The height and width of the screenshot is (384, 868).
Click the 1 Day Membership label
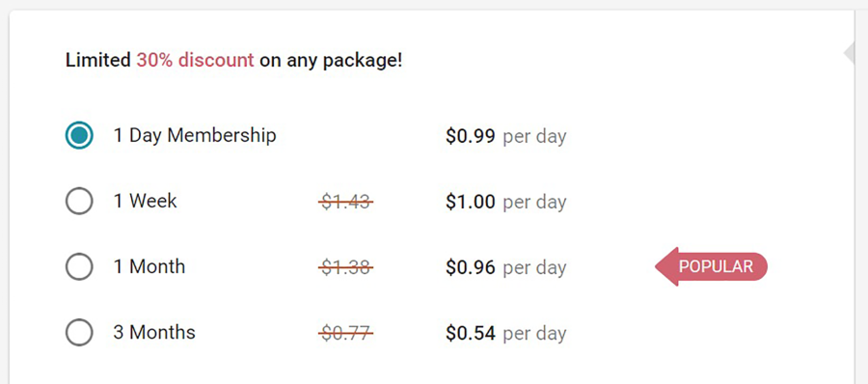tap(195, 135)
